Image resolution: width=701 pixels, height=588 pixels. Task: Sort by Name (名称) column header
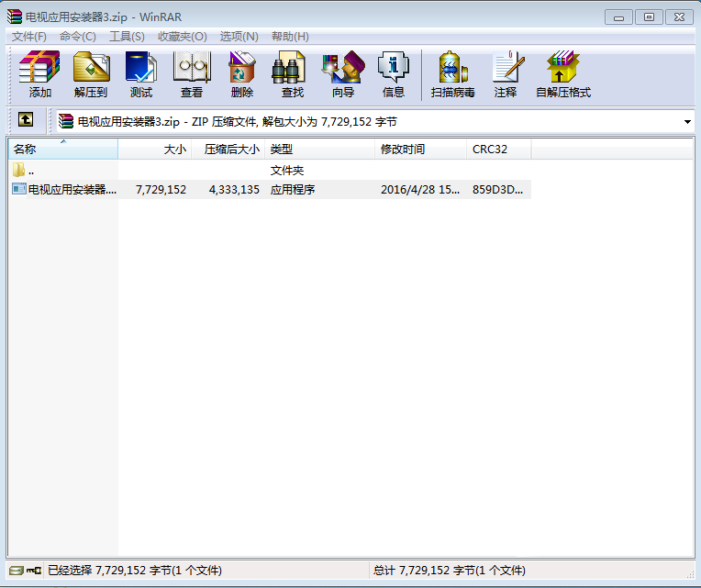(63, 150)
